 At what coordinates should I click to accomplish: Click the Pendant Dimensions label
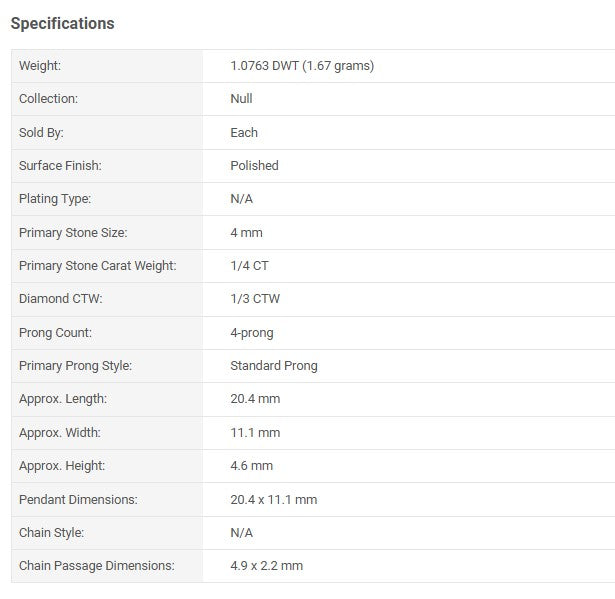pyautogui.click(x=78, y=499)
